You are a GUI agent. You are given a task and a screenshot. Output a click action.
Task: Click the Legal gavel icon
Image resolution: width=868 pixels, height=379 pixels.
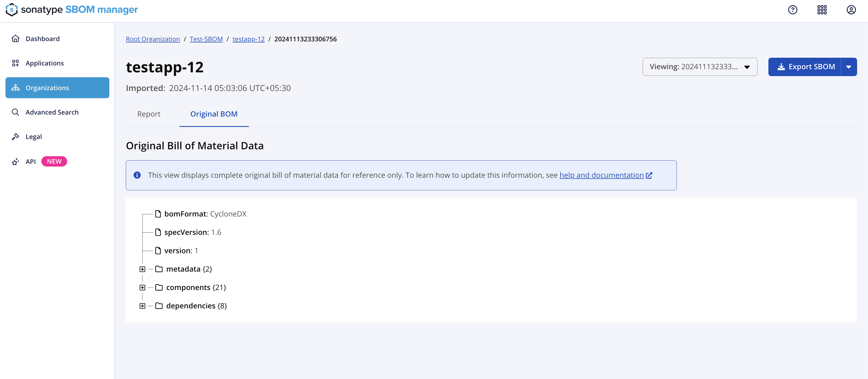click(x=15, y=137)
